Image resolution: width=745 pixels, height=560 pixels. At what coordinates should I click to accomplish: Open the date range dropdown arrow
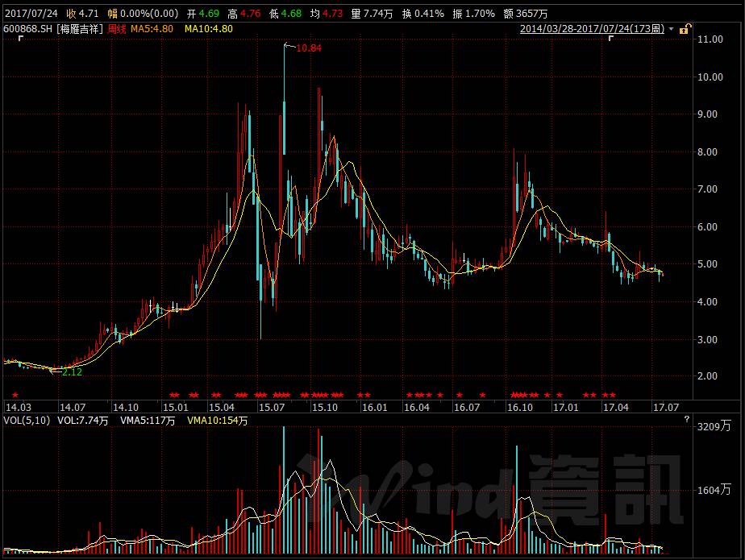point(671,29)
